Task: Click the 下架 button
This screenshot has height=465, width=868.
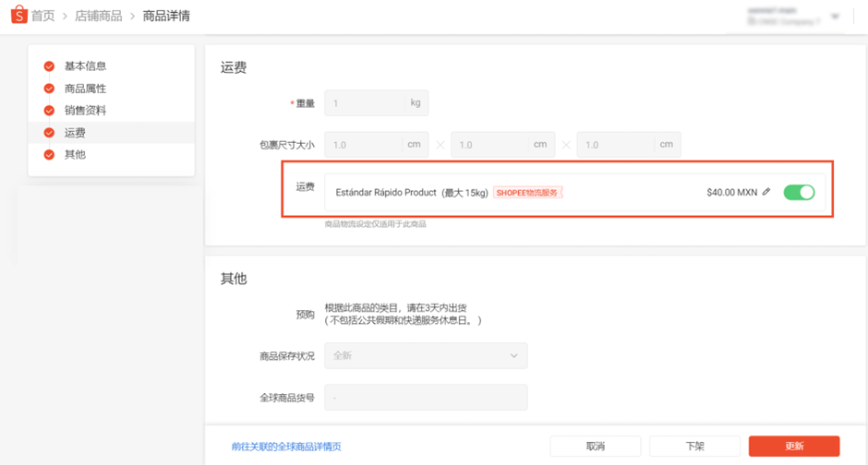Action: click(x=694, y=447)
